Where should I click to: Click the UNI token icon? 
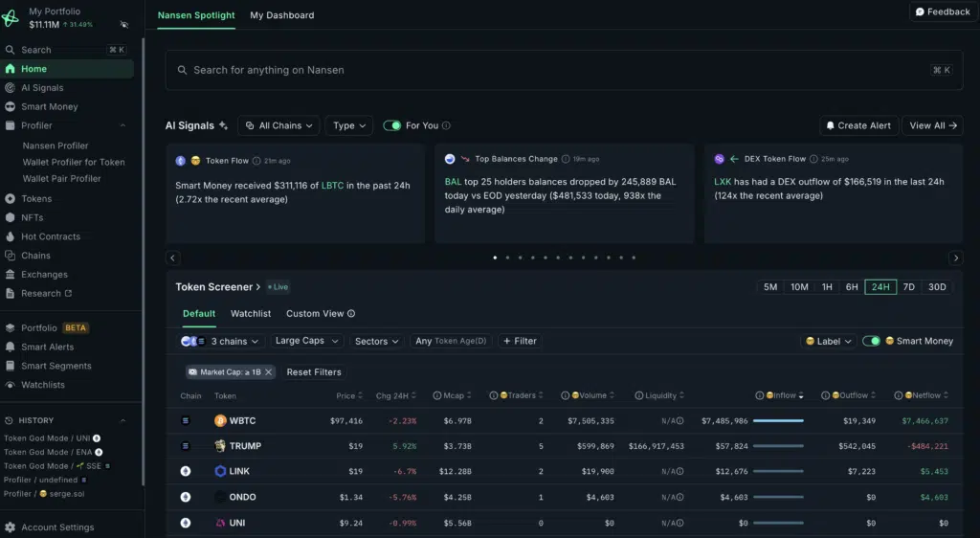pos(220,523)
